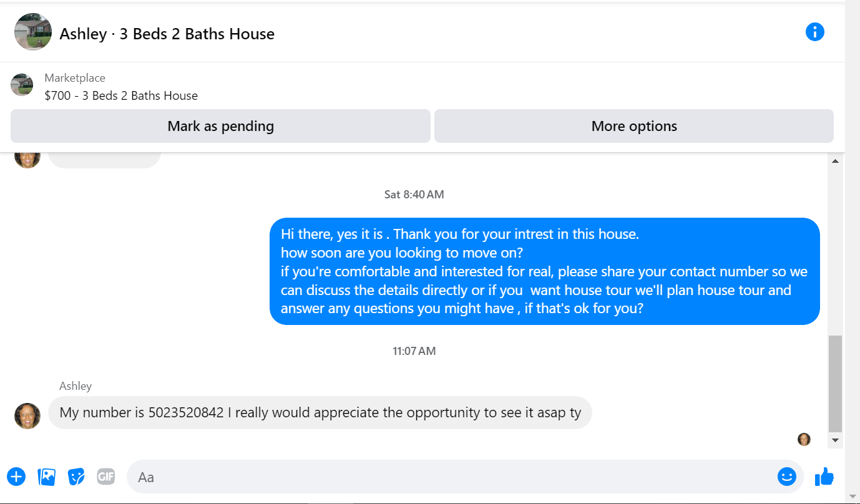The width and height of the screenshot is (860, 504).
Task: Open Ashley's profile picture in the chat header
Action: pos(33,32)
